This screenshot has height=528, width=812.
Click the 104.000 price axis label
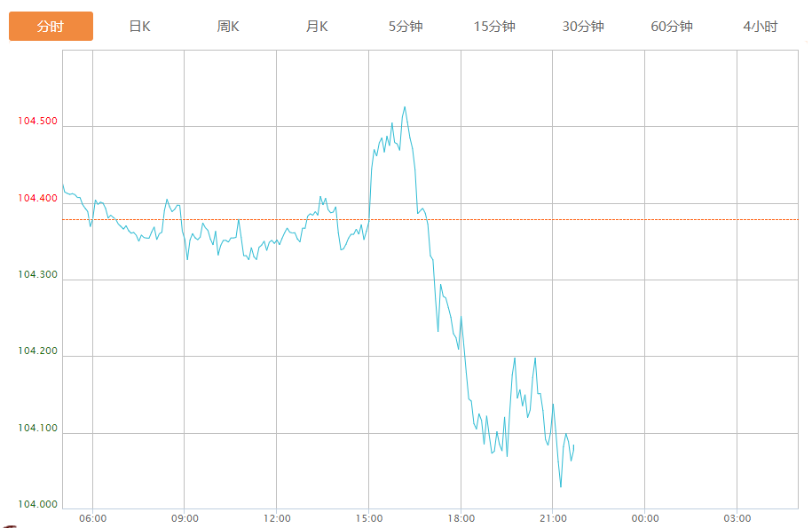pyautogui.click(x=37, y=504)
